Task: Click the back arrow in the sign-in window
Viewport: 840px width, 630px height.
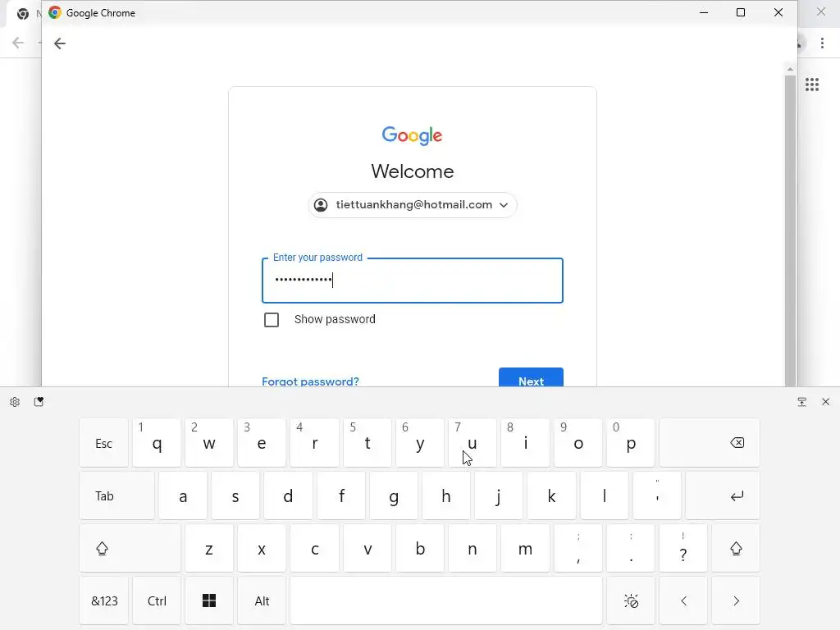Action: tap(59, 43)
